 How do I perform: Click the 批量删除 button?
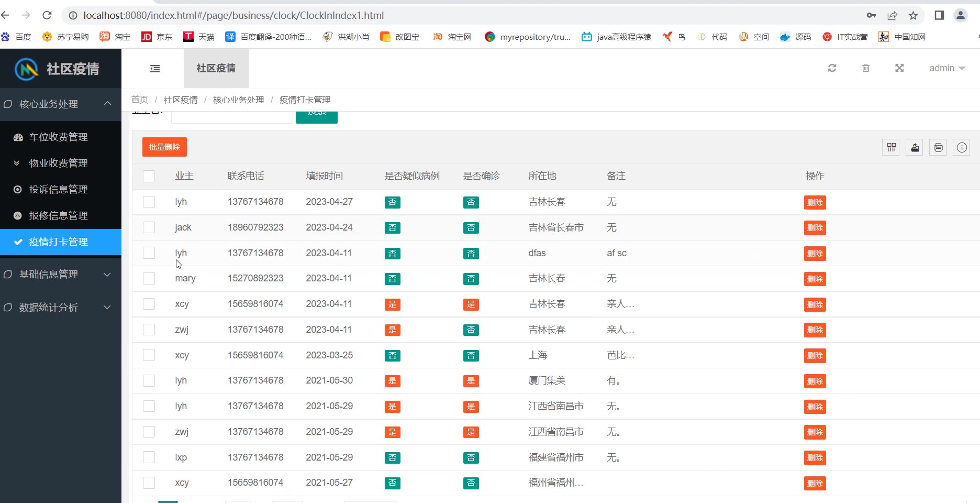click(x=164, y=147)
